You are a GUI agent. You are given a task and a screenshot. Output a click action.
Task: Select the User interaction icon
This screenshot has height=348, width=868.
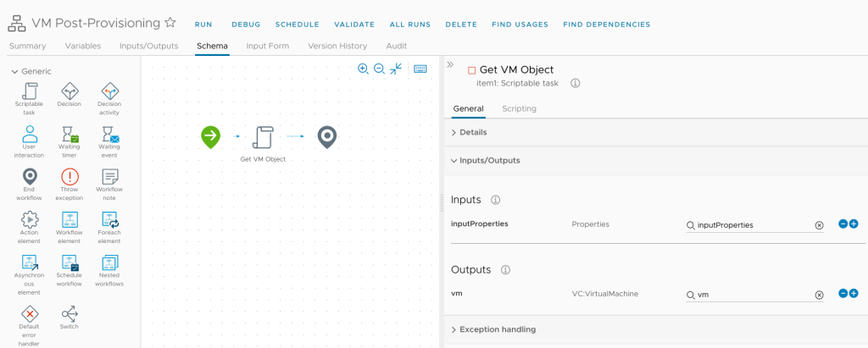click(x=30, y=134)
